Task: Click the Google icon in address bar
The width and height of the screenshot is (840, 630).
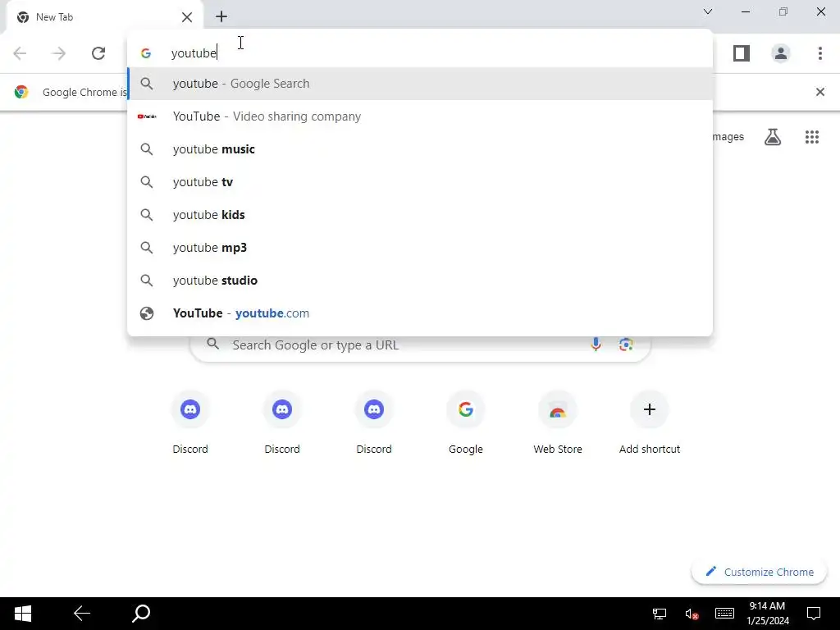Action: [x=146, y=53]
